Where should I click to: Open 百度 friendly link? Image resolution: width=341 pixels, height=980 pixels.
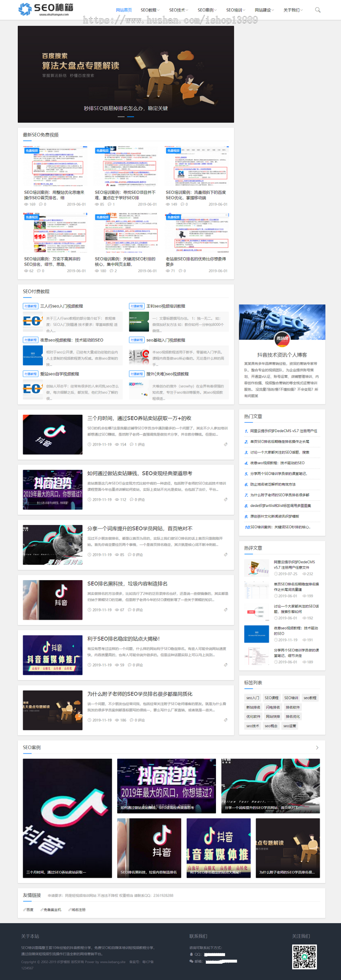point(30,909)
